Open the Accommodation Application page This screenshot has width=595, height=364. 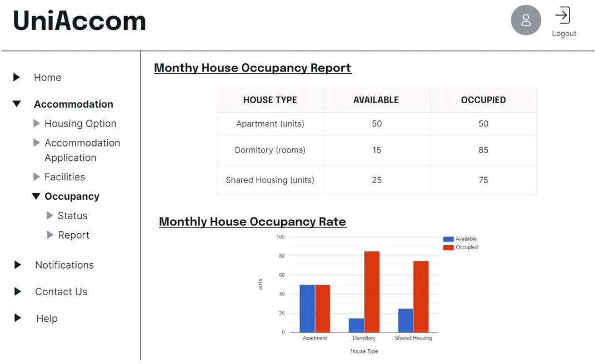click(82, 150)
